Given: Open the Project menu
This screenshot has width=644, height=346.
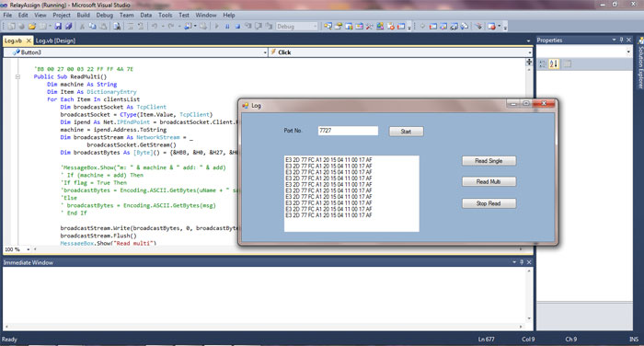Looking at the screenshot, I should coord(62,16).
